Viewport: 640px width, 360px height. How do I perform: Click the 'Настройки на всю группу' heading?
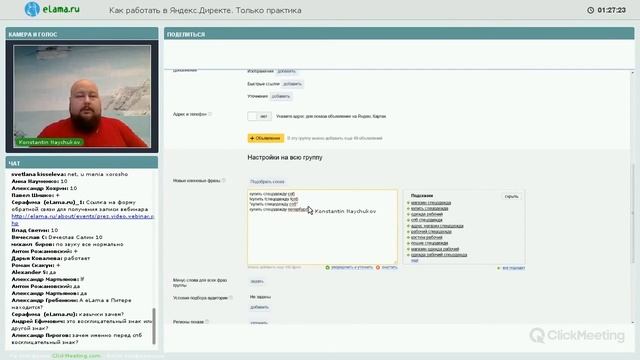[x=285, y=157]
